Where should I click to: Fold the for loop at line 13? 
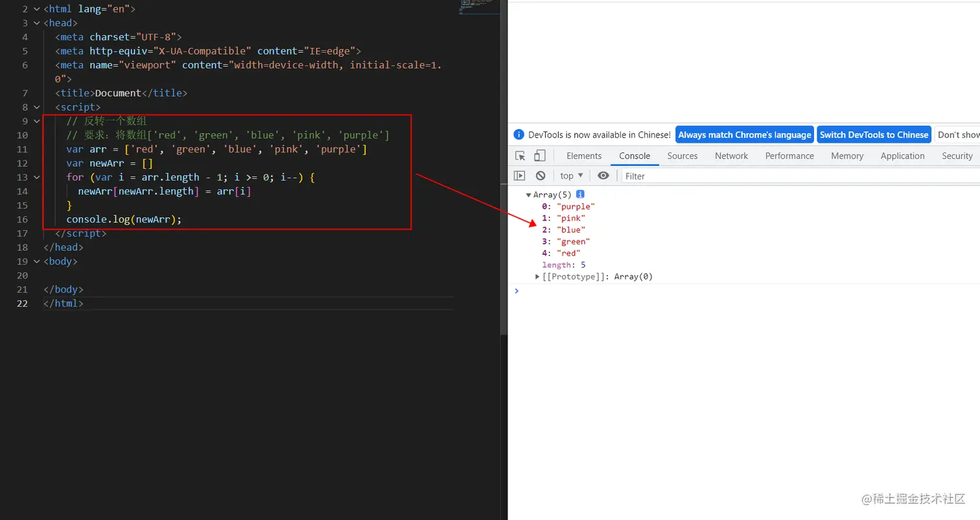point(36,177)
